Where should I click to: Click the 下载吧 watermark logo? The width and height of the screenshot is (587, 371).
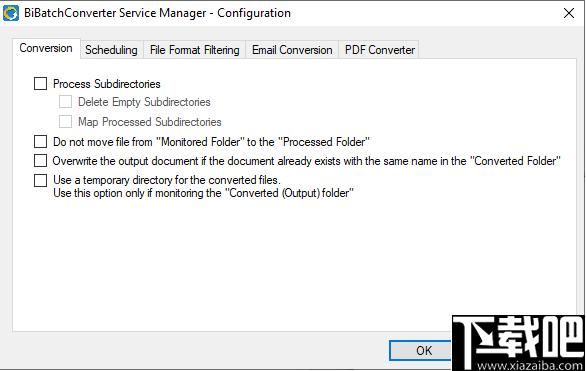tap(520, 338)
